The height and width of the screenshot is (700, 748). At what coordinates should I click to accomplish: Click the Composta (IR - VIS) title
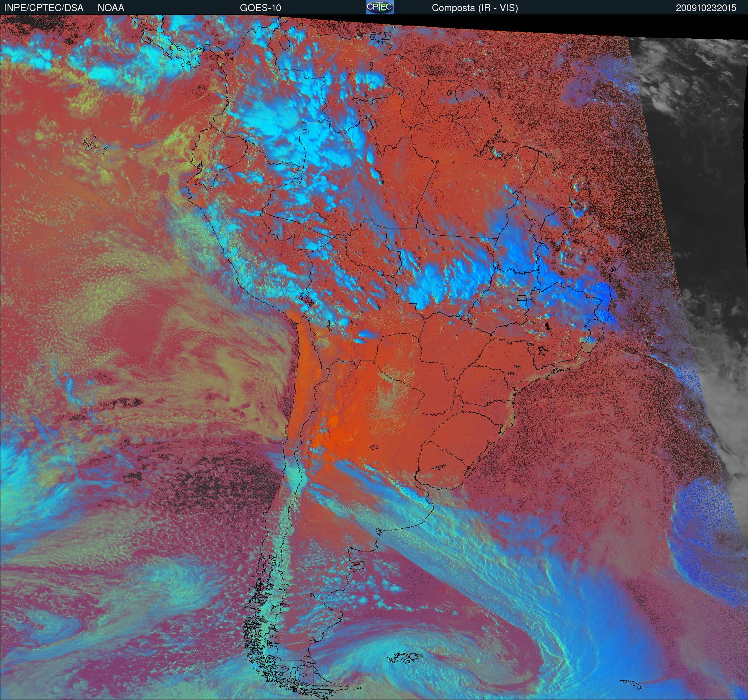pyautogui.click(x=475, y=8)
